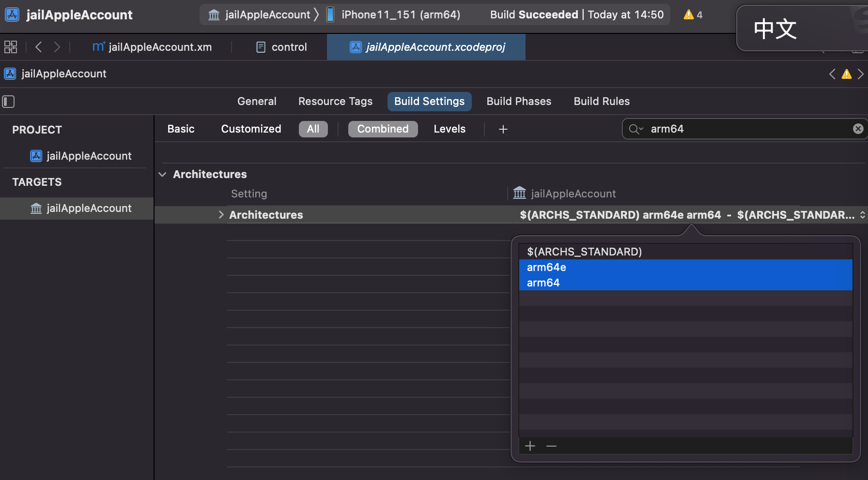
Task: Select the $(ARCHS_STANDARD) entry in popover
Action: pos(685,252)
